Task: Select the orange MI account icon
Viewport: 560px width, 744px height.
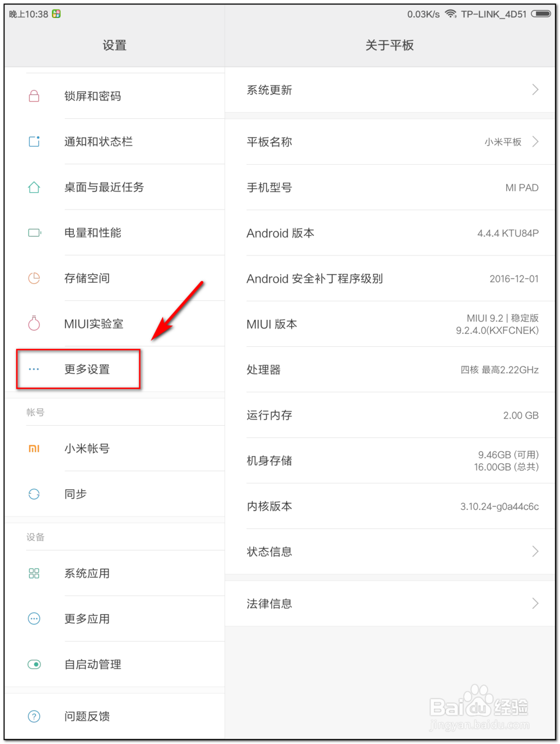Action: (x=34, y=449)
